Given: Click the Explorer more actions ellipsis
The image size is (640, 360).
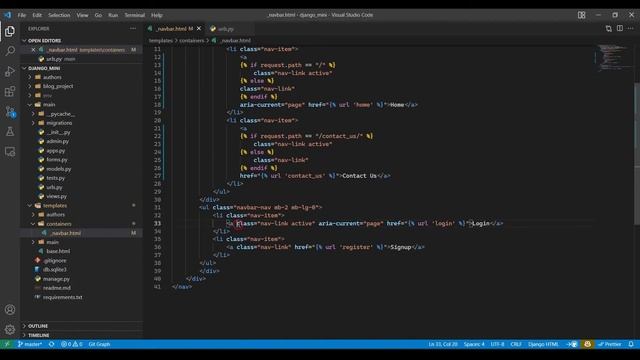Looking at the screenshot, I should point(133,29).
